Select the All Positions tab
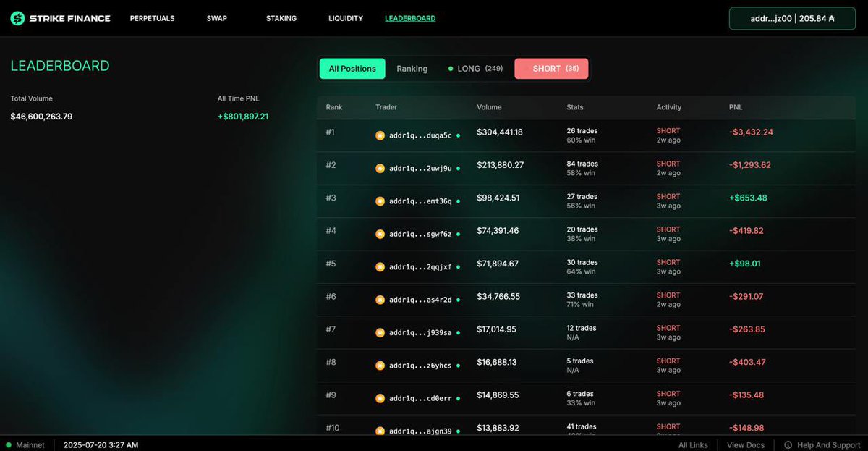Viewport: 868px width, 451px height. pos(352,69)
